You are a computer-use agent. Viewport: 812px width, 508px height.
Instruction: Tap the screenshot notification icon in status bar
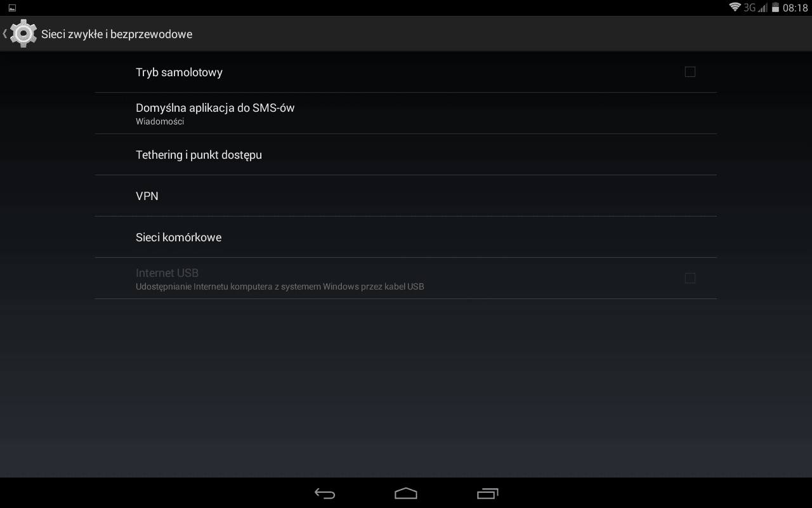[12, 8]
